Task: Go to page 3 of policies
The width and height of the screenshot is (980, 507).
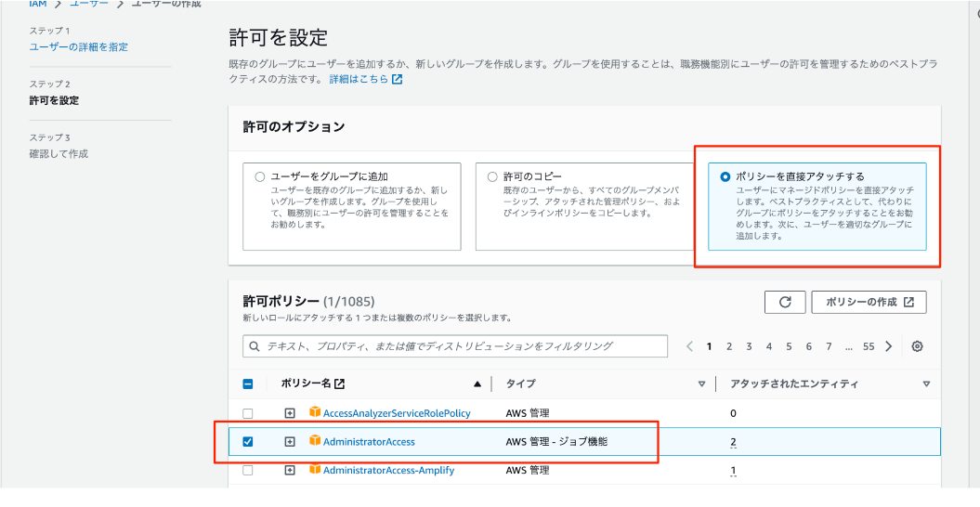Action: (x=749, y=346)
